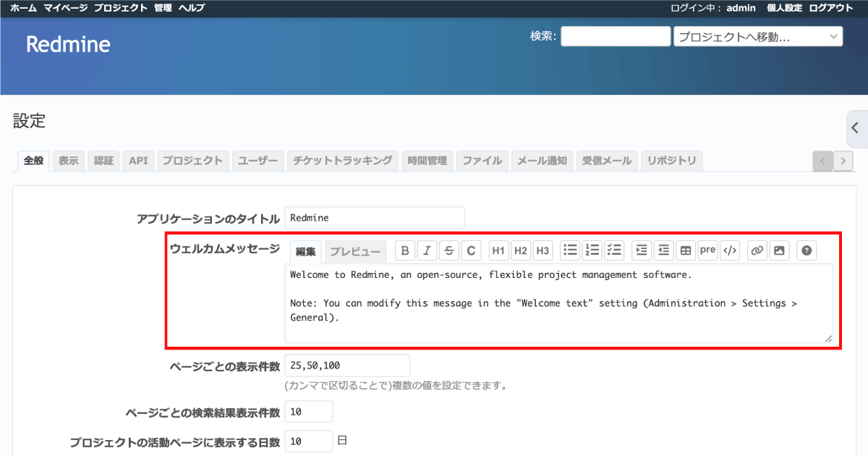Viewport: 868px width, 456px height.
Task: Select the 編集 tab of the welcome message
Action: point(306,252)
